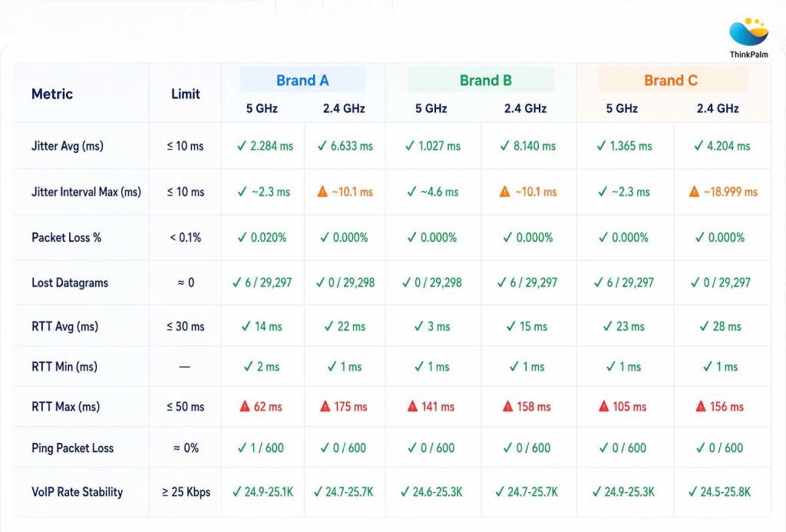Image resolution: width=786 pixels, height=532 pixels.
Task: Click the VoIP Rate Stability row label
Action: pos(78,492)
